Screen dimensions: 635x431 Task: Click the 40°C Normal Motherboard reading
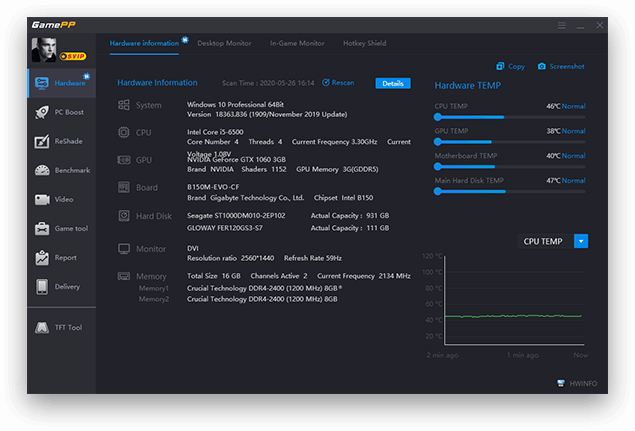(565, 156)
